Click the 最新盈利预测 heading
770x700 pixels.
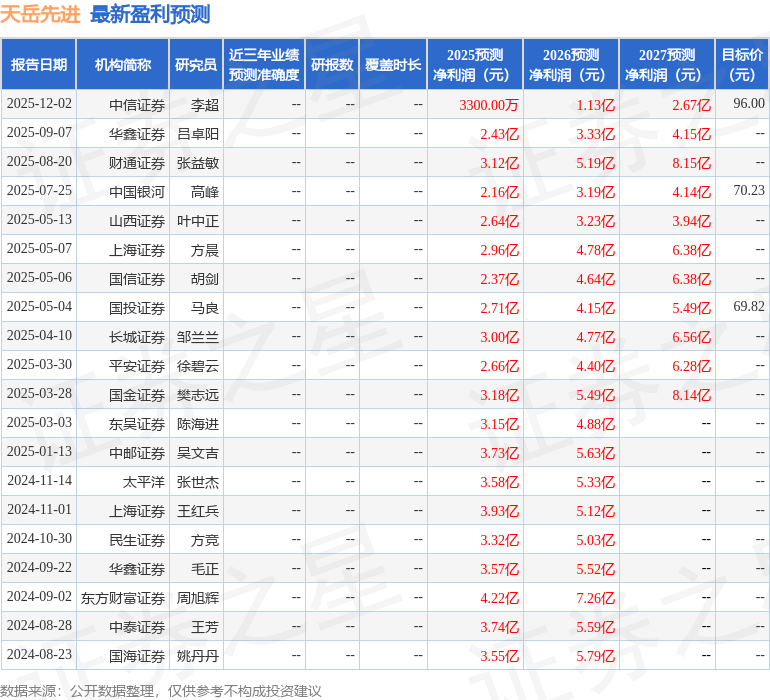[x=150, y=14]
